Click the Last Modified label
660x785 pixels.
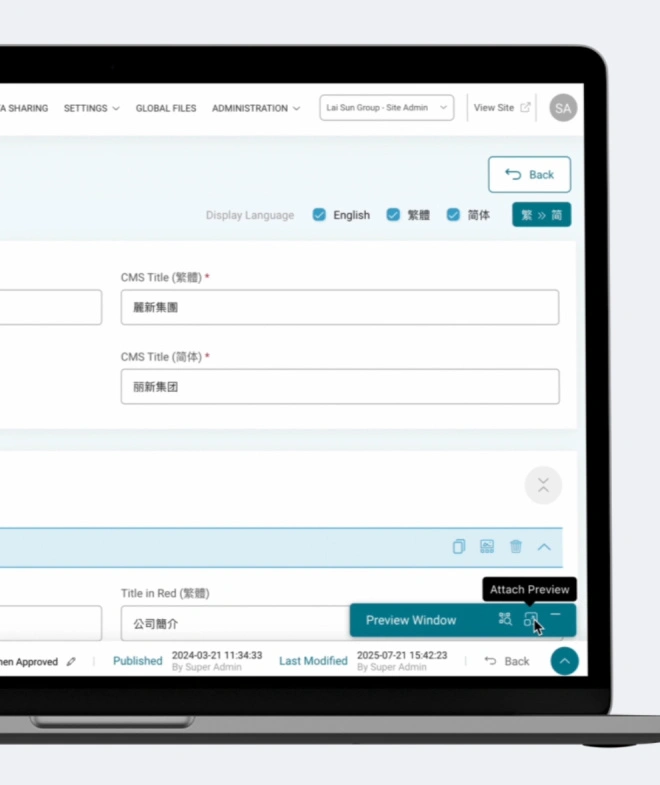(x=313, y=661)
